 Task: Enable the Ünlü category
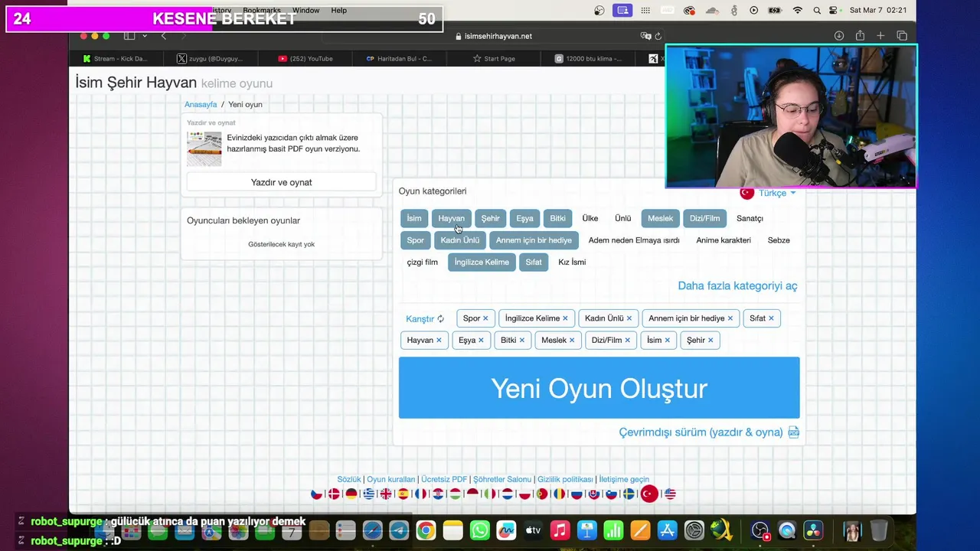tap(623, 218)
